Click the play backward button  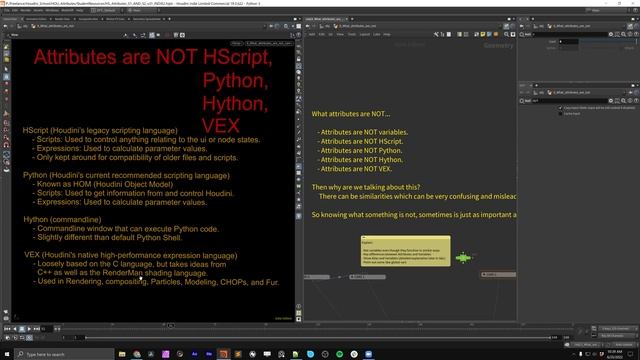(15, 329)
